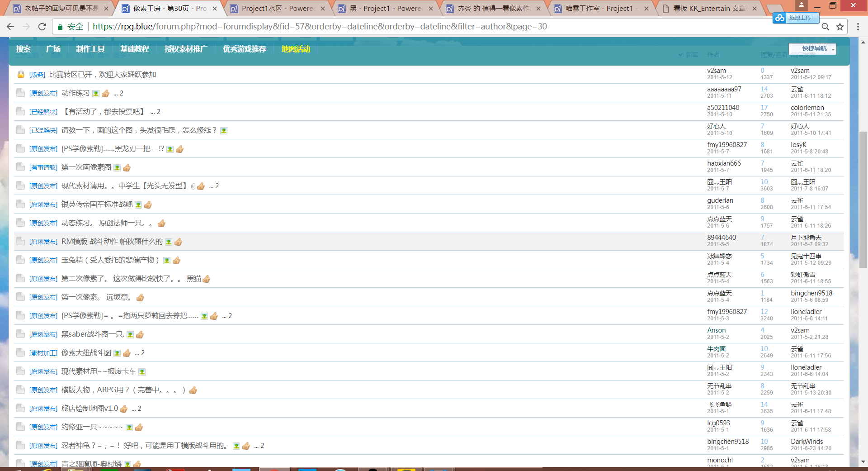
Task: Click image icon on 银英传帝国军标准战舰 thread
Action: coord(138,205)
